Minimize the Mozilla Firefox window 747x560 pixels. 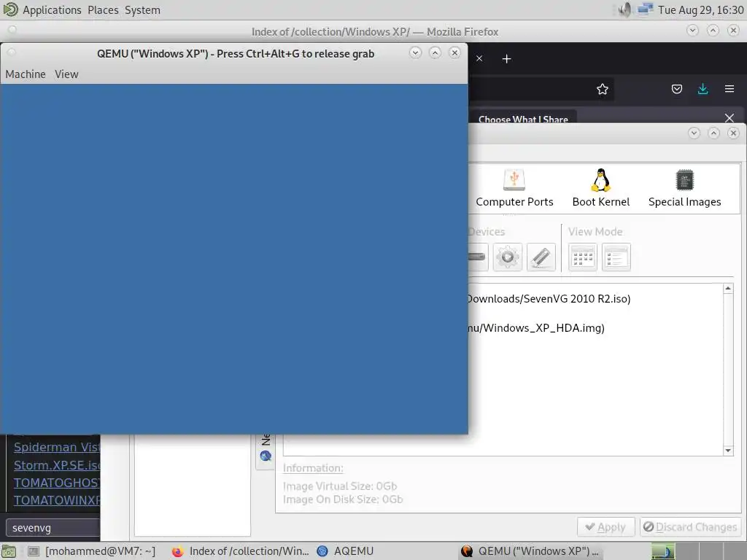coord(693,31)
